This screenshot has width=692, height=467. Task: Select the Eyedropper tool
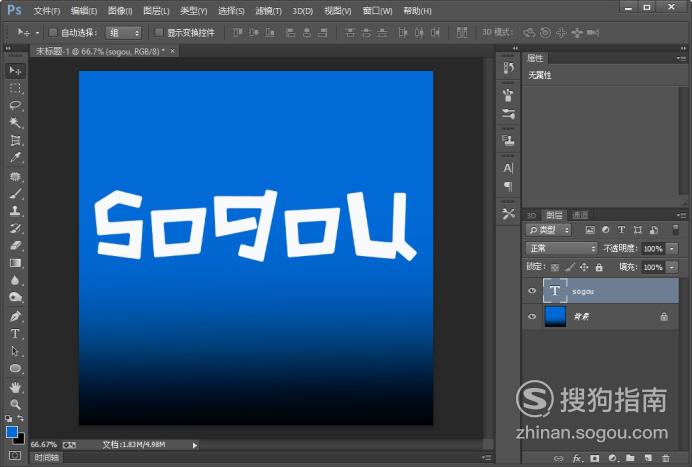point(15,158)
